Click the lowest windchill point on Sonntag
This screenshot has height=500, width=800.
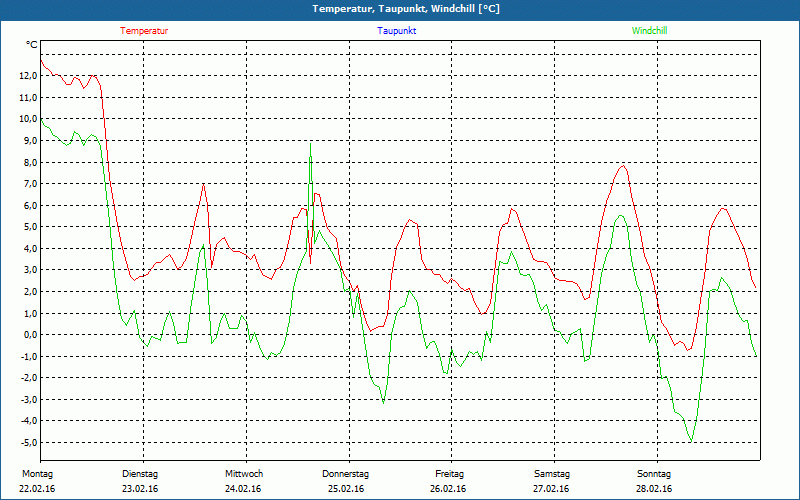coord(691,441)
